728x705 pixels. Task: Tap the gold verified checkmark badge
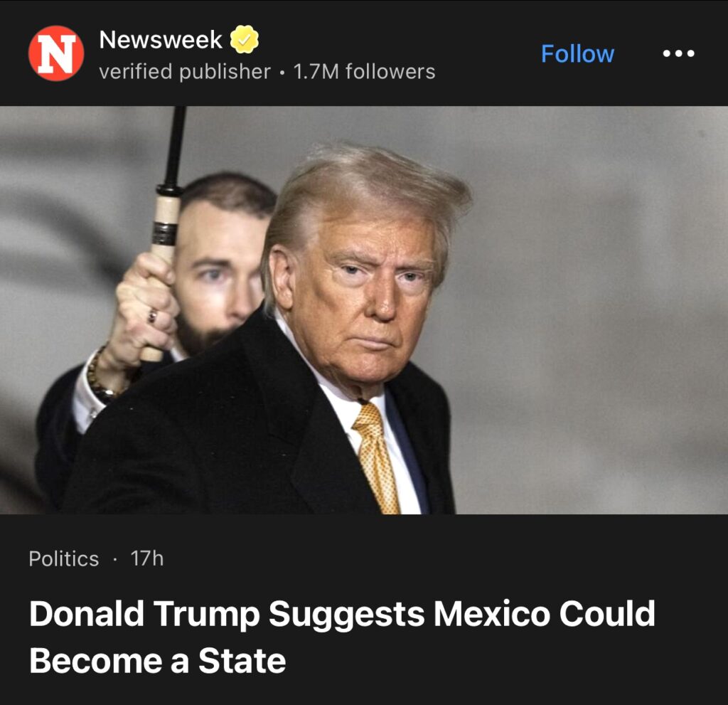(x=245, y=40)
